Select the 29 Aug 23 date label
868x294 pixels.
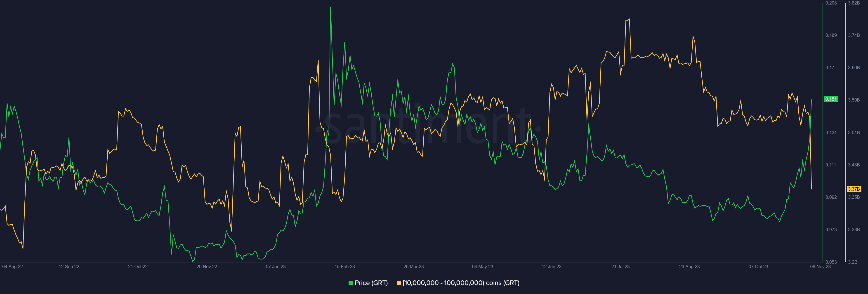click(x=689, y=267)
